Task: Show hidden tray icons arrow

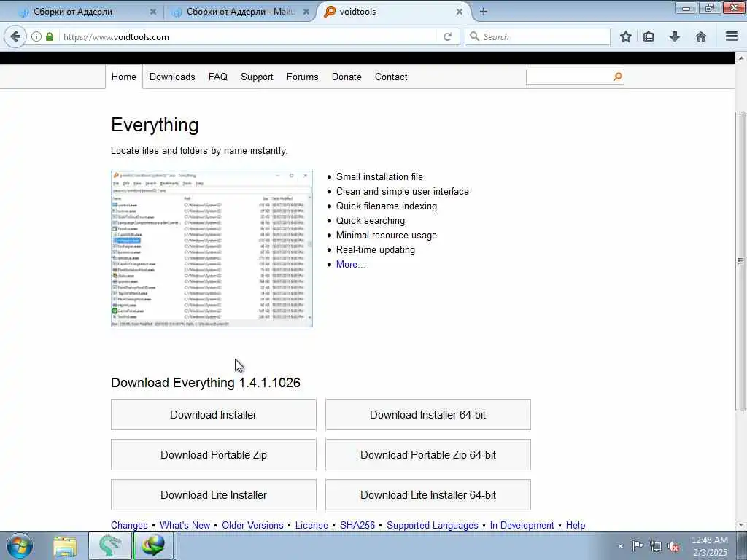Action: coord(620,546)
